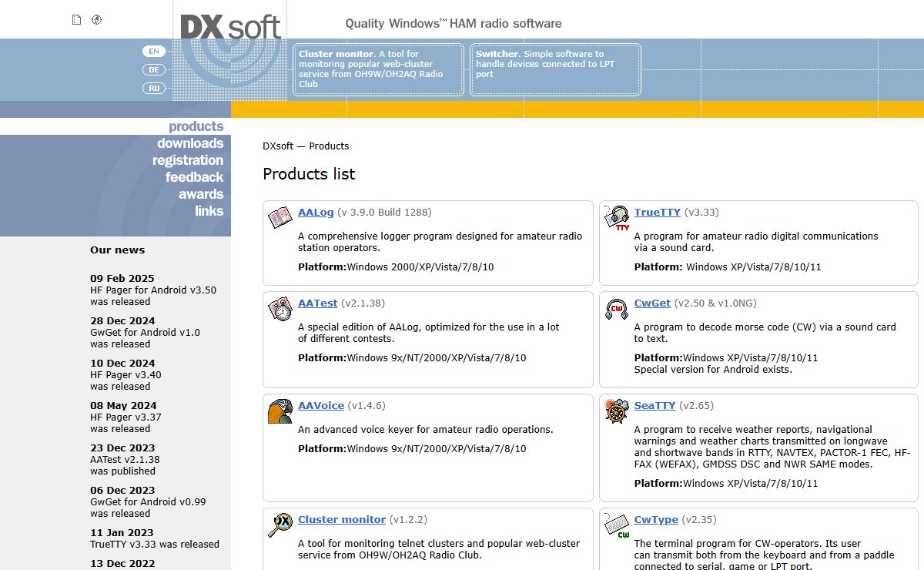The width and height of the screenshot is (924, 570).
Task: Open the products menu item
Action: (x=196, y=126)
